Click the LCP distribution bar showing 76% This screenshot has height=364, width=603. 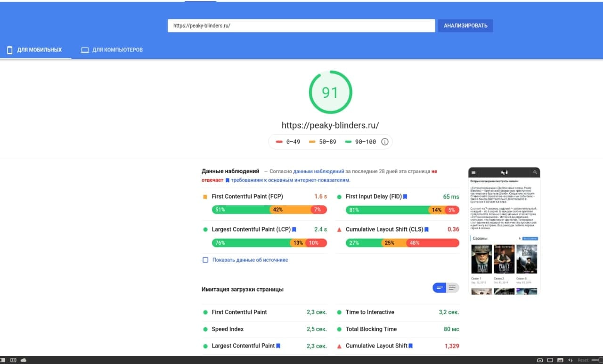269,243
